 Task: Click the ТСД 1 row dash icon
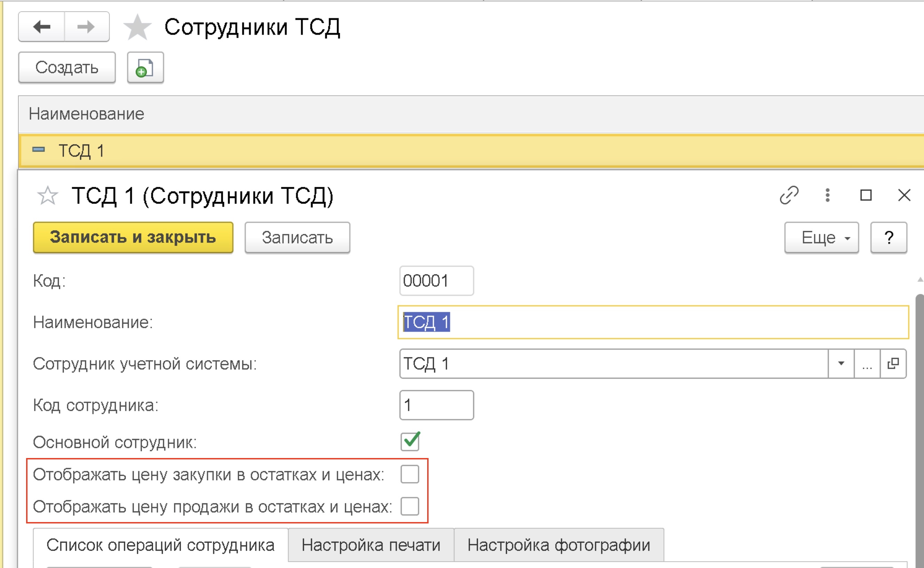38,150
